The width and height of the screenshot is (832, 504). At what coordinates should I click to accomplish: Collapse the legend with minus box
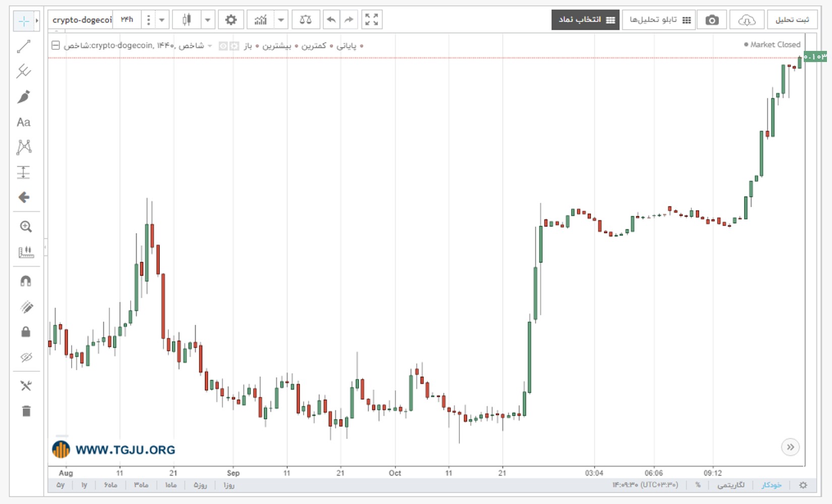tap(55, 45)
